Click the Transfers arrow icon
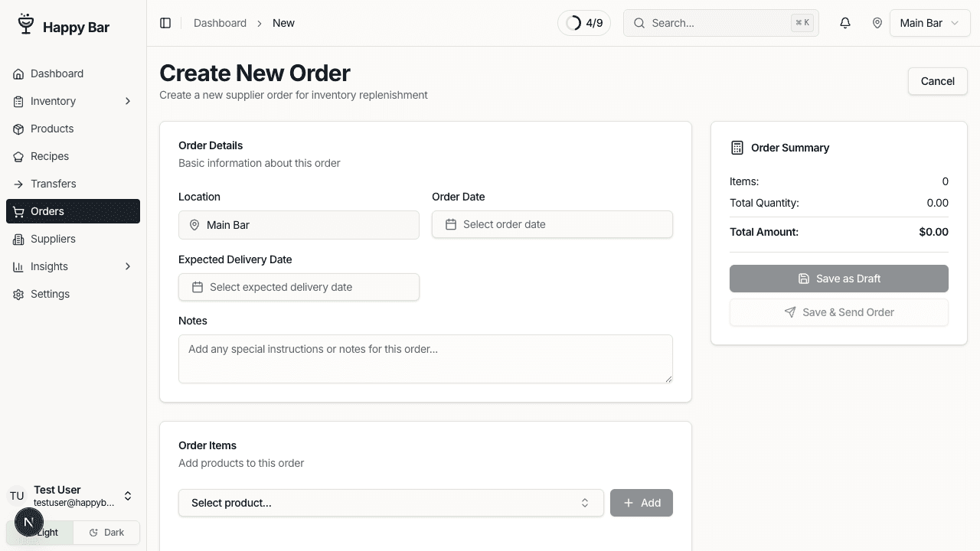This screenshot has width=980, height=551. click(18, 184)
